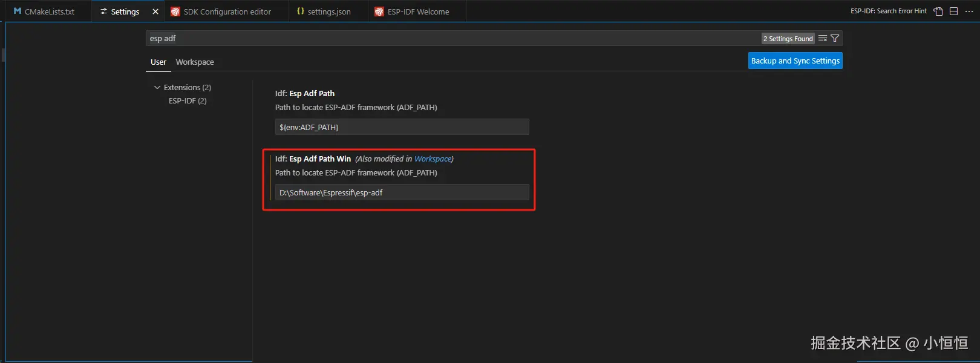Select the User settings scope tab
Screen dimensions: 980x363
(158, 62)
